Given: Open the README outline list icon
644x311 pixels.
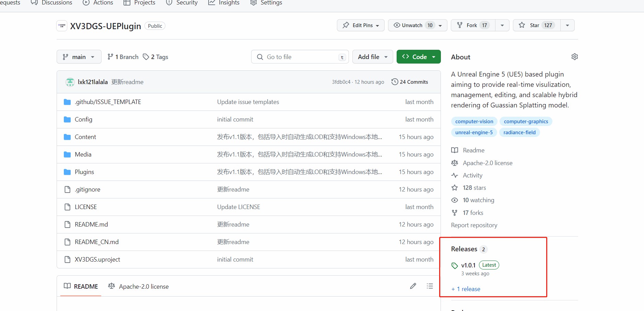Looking at the screenshot, I should tap(430, 286).
